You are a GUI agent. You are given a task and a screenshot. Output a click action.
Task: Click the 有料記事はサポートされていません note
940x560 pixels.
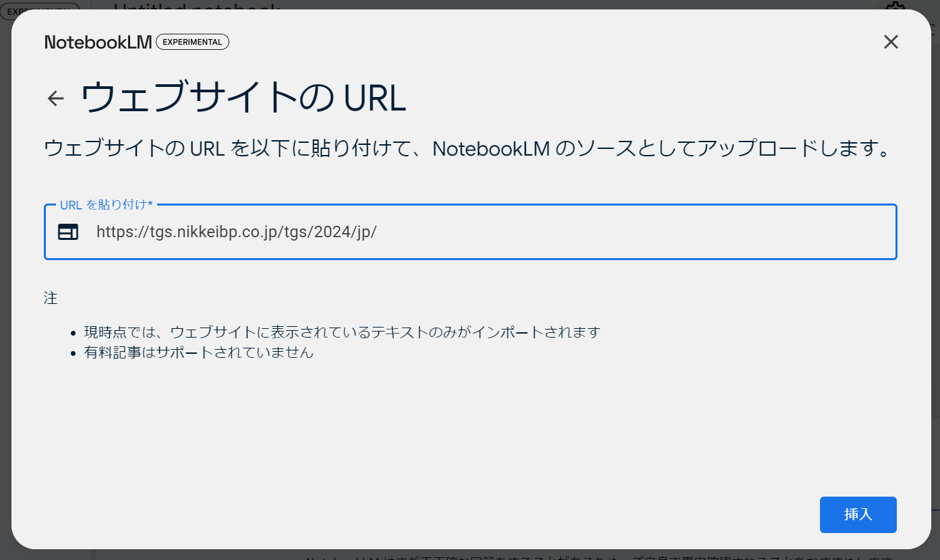tap(199, 352)
